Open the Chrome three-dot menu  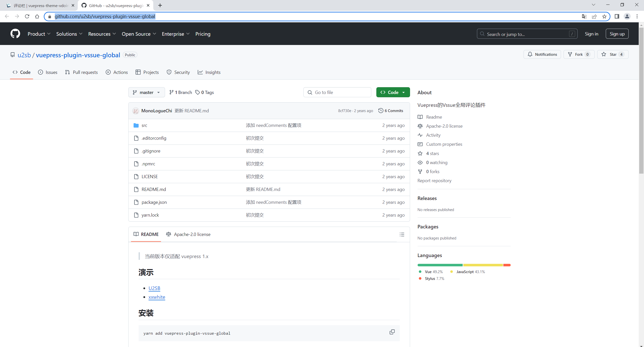(x=637, y=16)
